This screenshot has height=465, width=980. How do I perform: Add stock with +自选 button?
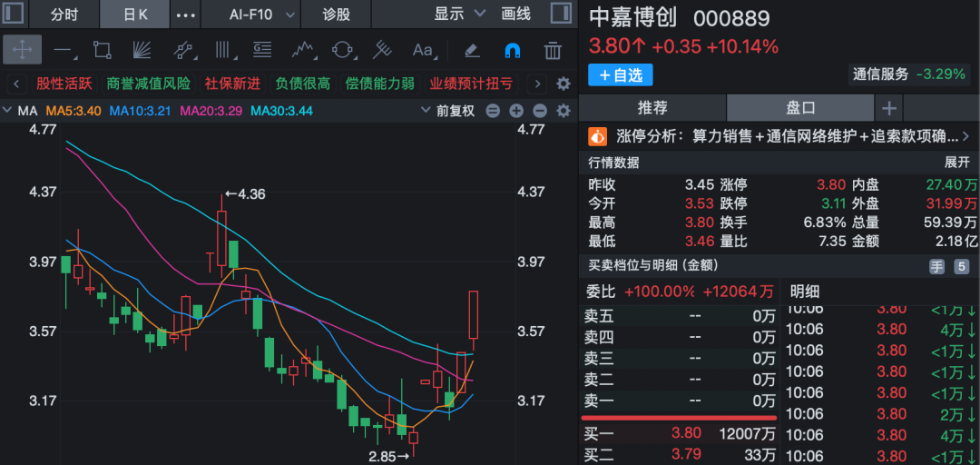coord(620,75)
